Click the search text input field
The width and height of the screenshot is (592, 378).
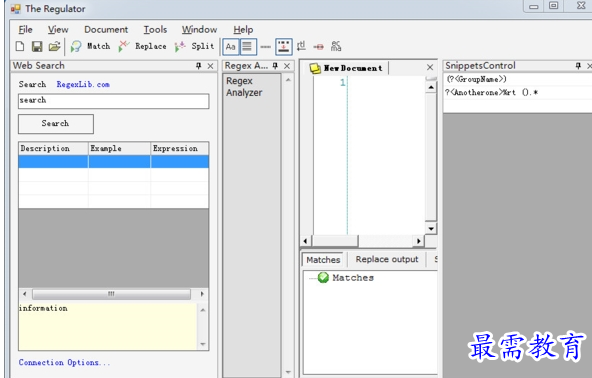[x=114, y=101]
